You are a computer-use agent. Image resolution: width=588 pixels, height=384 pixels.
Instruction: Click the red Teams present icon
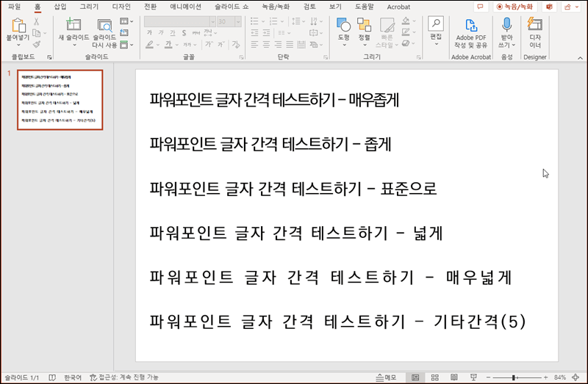pos(549,7)
